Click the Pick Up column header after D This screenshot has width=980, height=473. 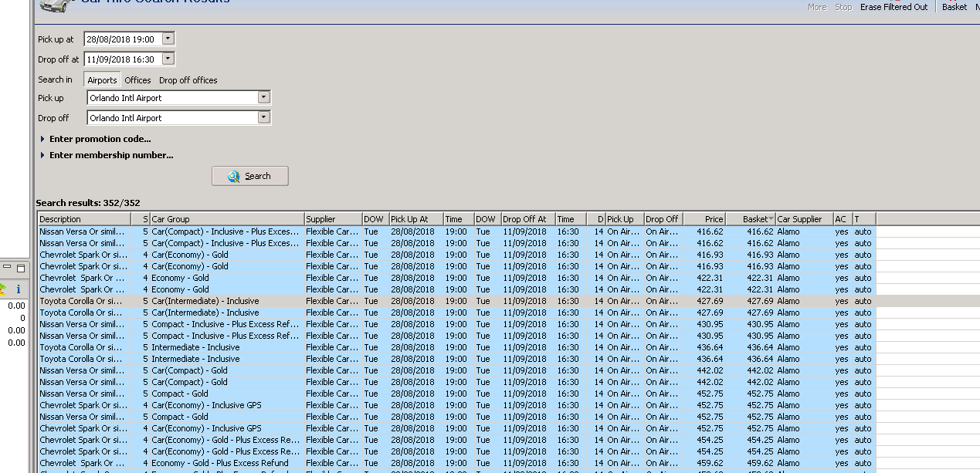click(624, 219)
